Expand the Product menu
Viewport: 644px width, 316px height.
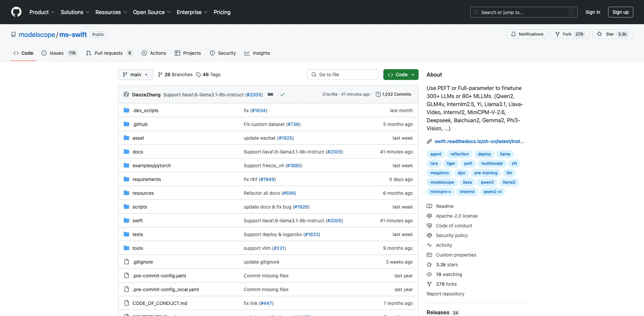click(x=42, y=12)
